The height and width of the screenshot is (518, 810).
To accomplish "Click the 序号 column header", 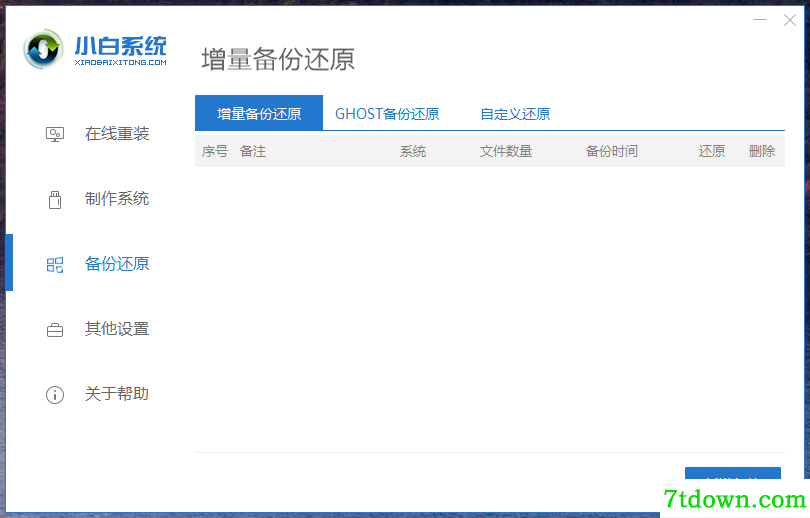I will point(214,151).
